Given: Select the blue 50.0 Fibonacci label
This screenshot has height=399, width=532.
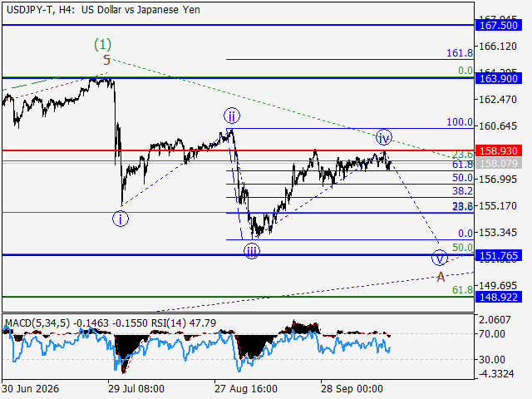Looking at the screenshot, I should pos(462,178).
